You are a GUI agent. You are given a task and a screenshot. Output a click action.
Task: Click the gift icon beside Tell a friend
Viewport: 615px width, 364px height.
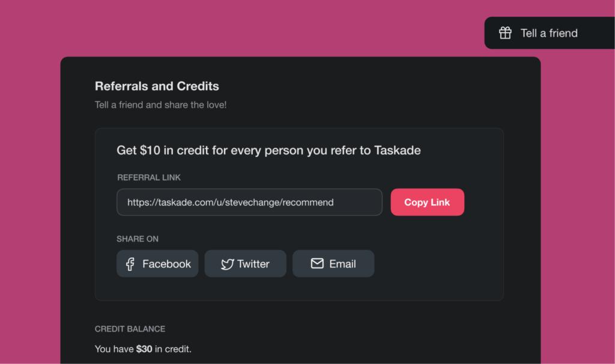coord(505,33)
